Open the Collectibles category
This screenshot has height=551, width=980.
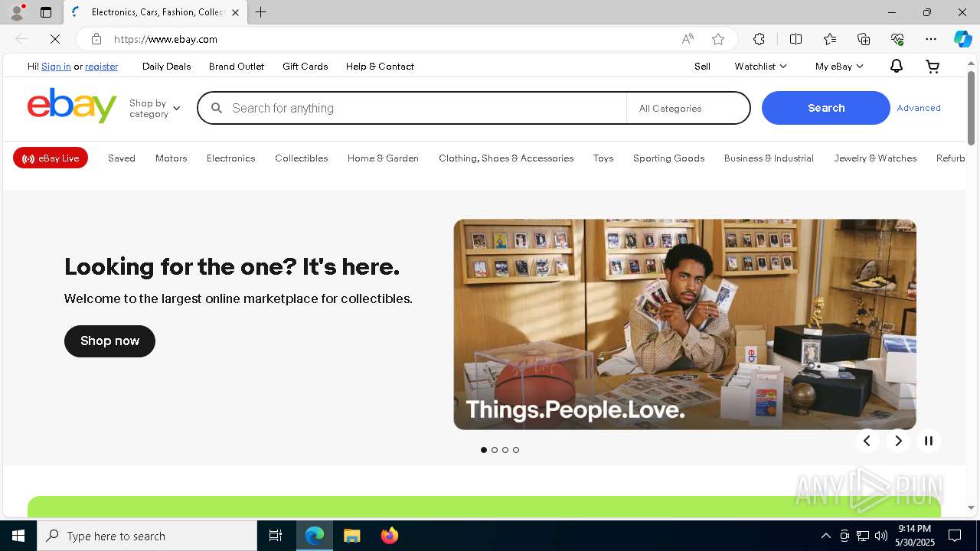pyautogui.click(x=301, y=158)
